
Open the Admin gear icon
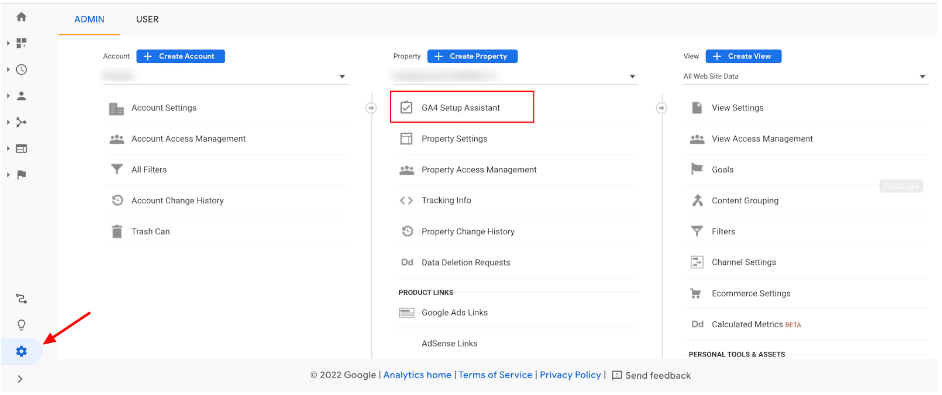pos(21,352)
